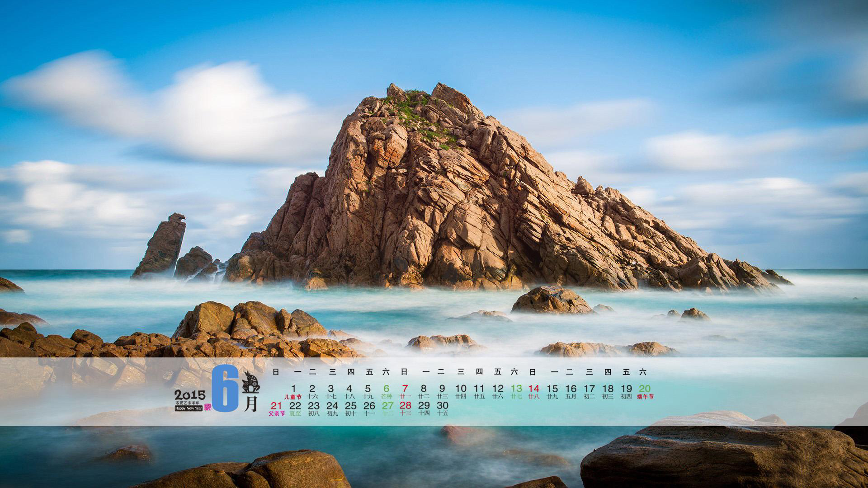This screenshot has width=868, height=488.
Task: Click the large blue number 6
Action: [x=225, y=389]
